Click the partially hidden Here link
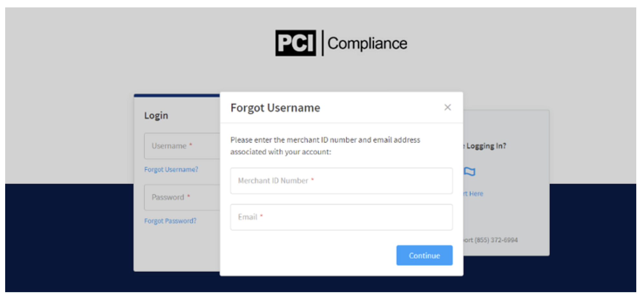Viewport: 644px width, 297px height. pyautogui.click(x=475, y=194)
